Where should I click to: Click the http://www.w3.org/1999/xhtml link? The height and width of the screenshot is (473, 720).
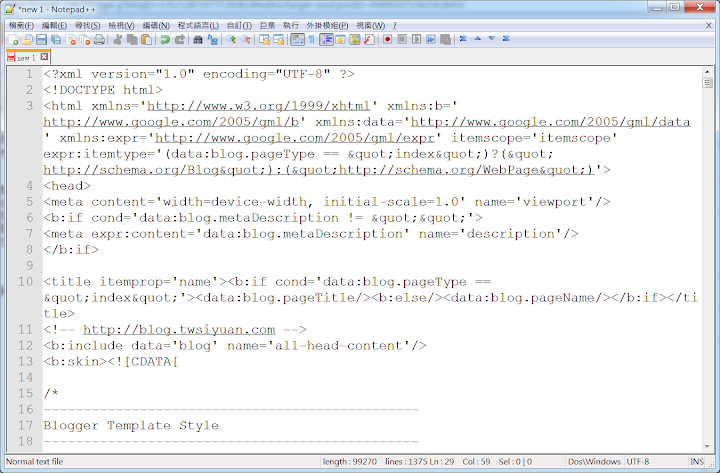click(x=259, y=106)
